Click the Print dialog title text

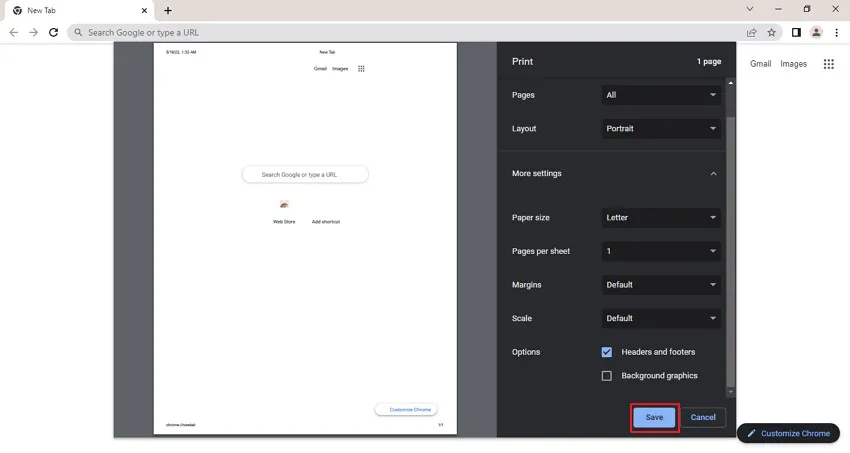click(x=523, y=61)
